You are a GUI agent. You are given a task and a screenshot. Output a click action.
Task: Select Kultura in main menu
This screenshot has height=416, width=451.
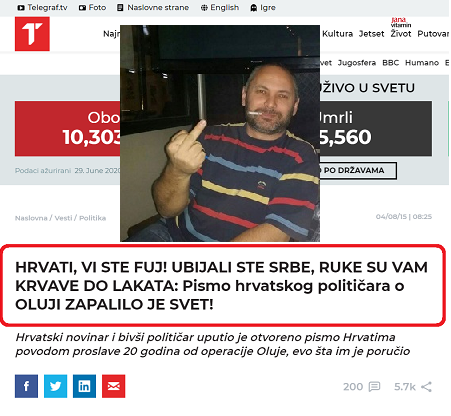[337, 34]
